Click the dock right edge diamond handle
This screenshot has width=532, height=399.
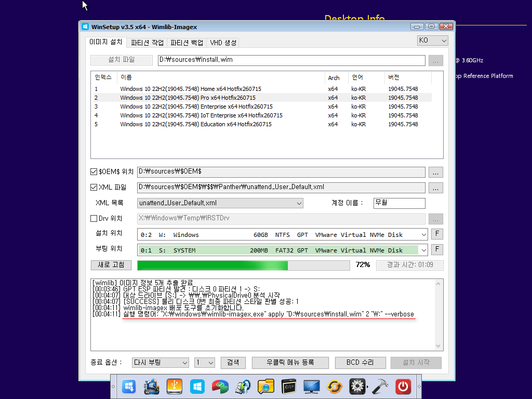(x=419, y=387)
